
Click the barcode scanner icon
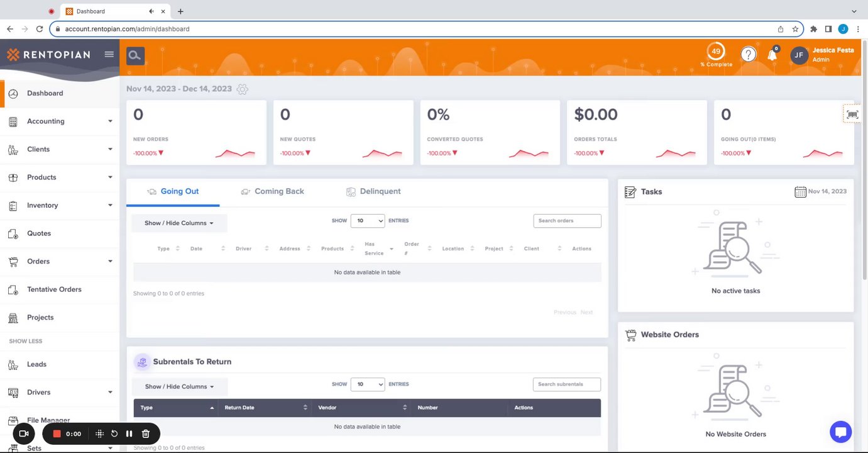pos(852,114)
